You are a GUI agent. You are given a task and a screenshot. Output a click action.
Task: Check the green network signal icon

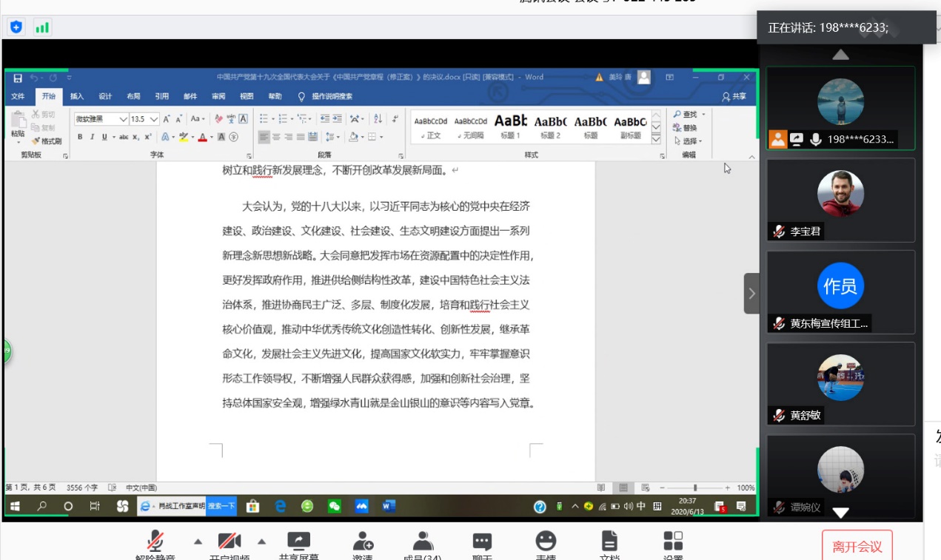click(42, 27)
